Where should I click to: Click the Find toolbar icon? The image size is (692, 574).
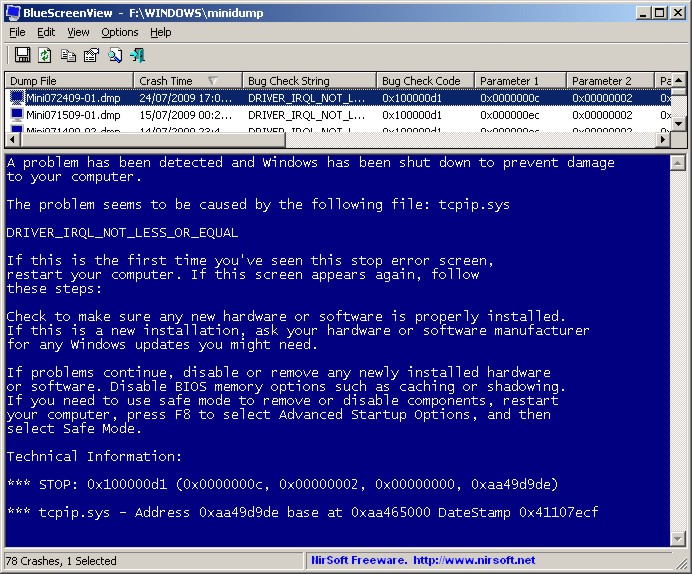click(115, 55)
